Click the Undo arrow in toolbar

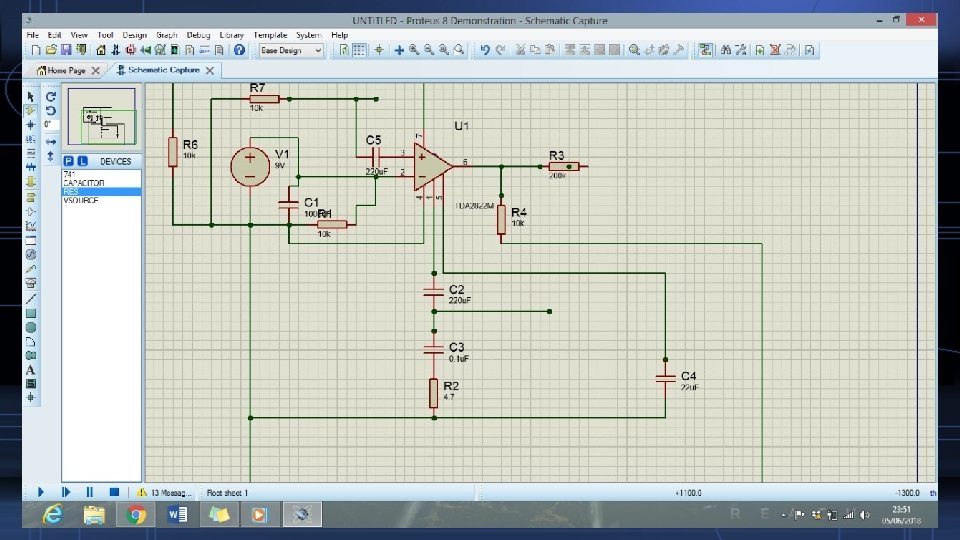tap(485, 50)
